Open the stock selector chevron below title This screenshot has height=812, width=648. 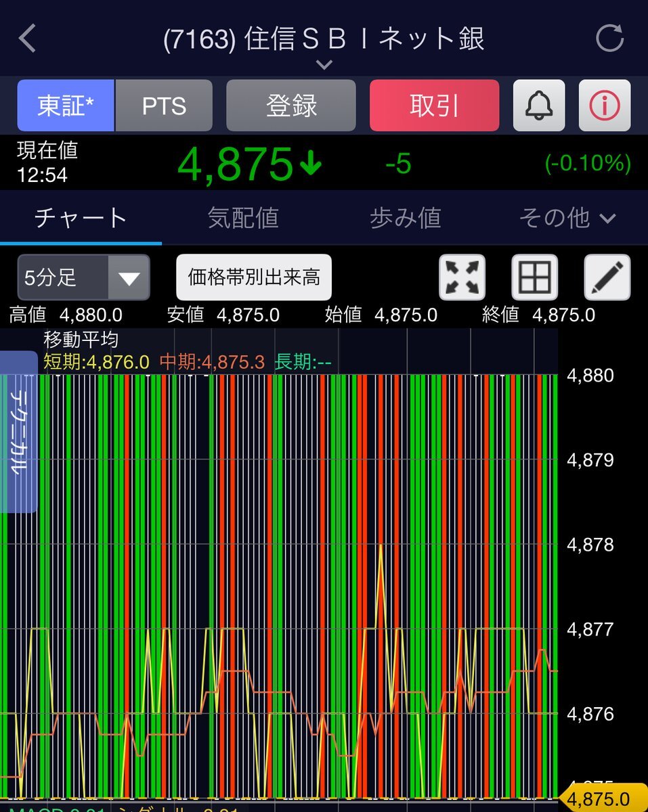(324, 64)
